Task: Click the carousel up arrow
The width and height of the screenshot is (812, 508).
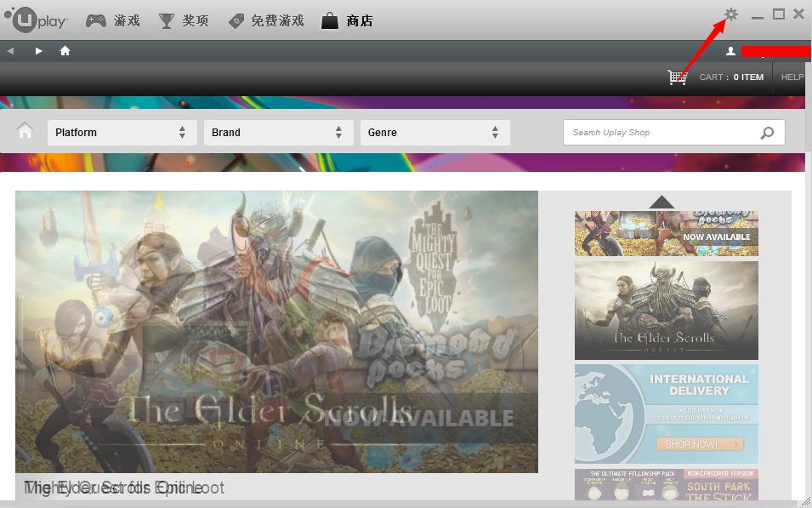Action: [x=662, y=202]
